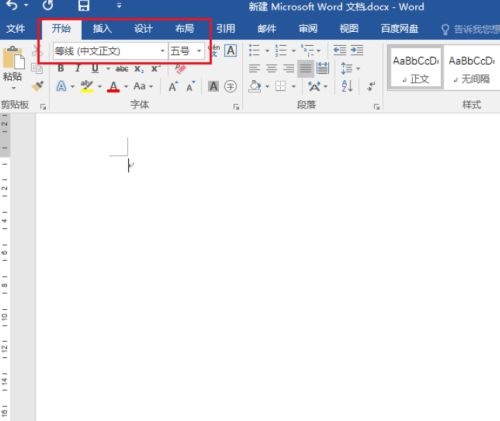The image size is (500, 421).
Task: Click the grow font size icon
Action: [x=173, y=87]
